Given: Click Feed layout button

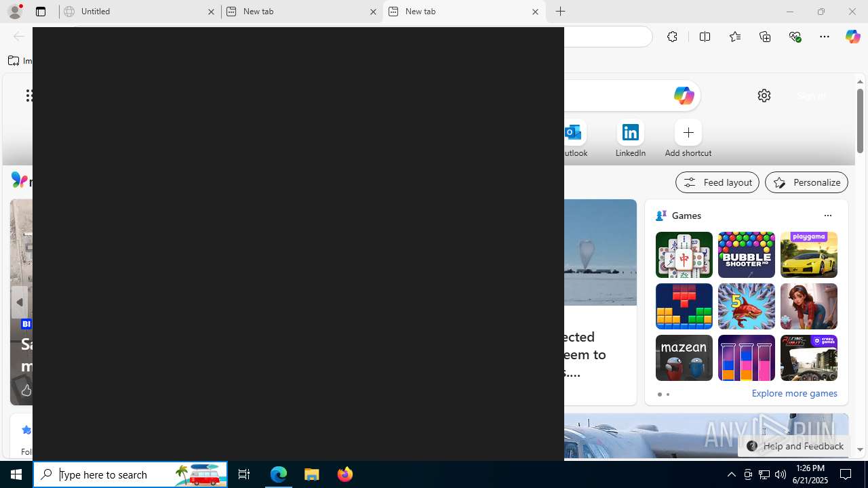Looking at the screenshot, I should point(717,182).
